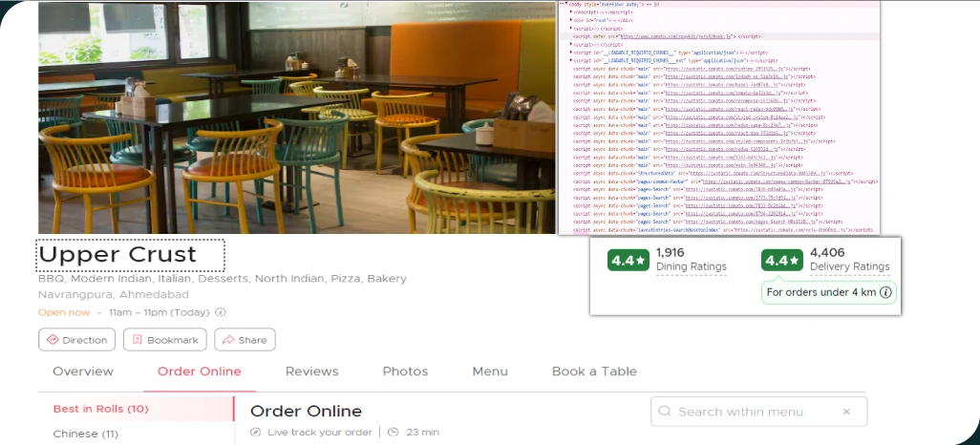Click the Order Online section heading
980x445 pixels.
(306, 412)
